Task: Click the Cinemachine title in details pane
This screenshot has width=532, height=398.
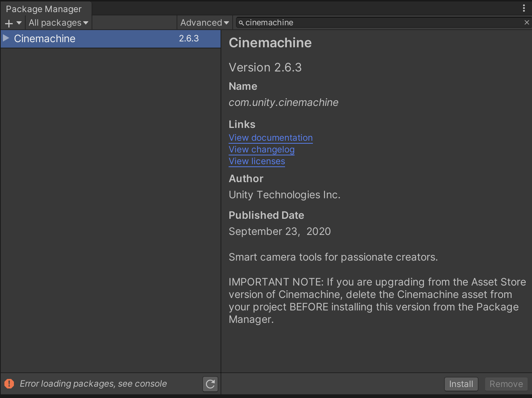Action: (x=270, y=43)
